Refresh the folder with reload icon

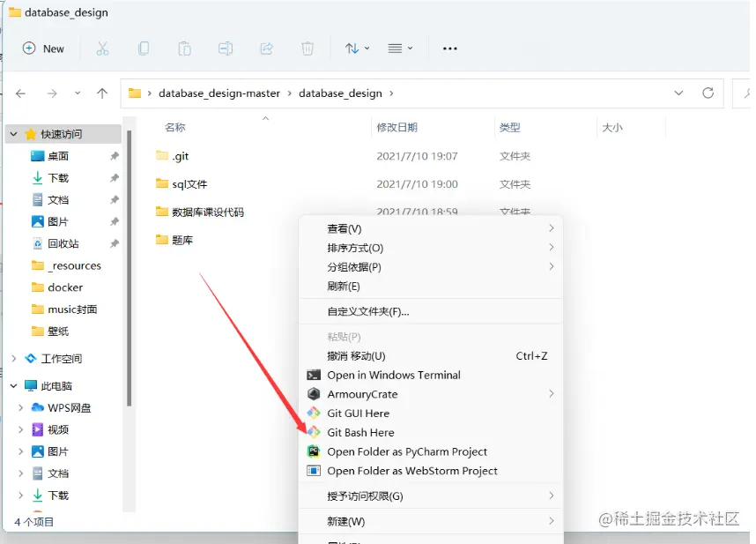coord(708,93)
